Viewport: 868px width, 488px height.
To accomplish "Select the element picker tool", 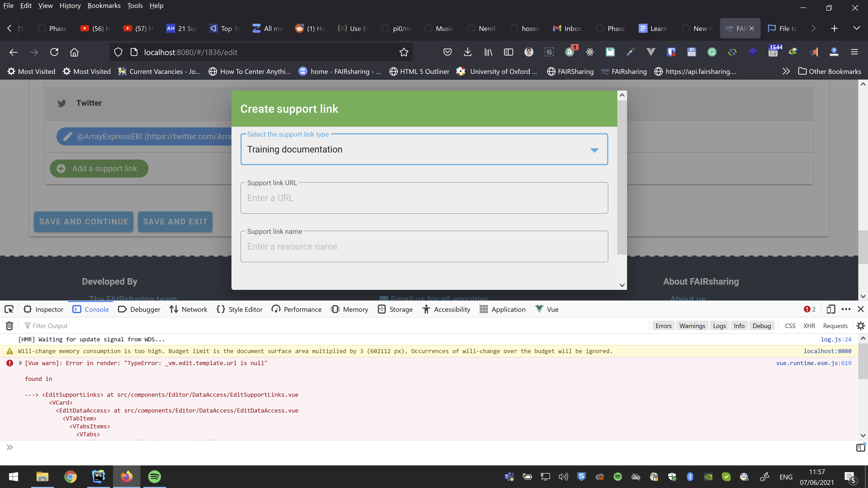I will (9, 309).
